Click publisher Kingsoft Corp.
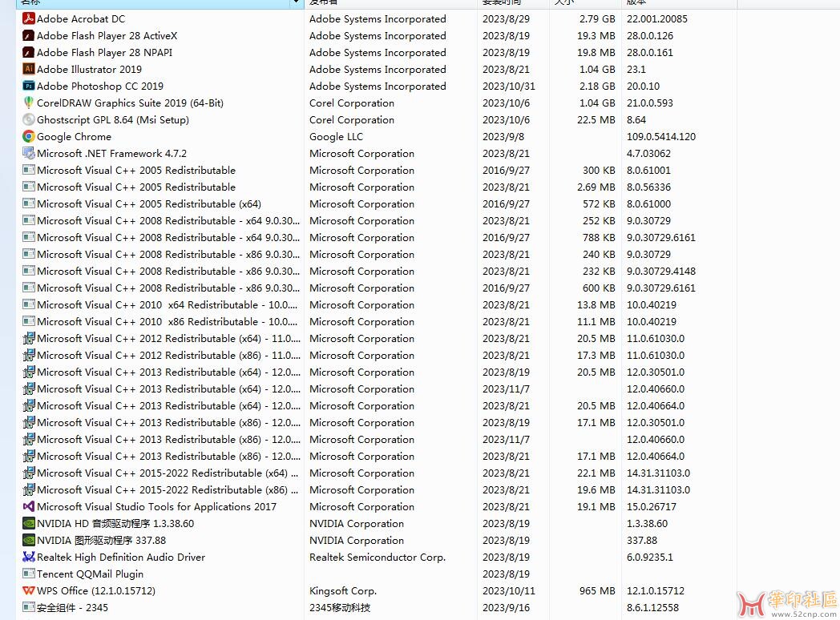The height and width of the screenshot is (620, 840). coord(343,591)
